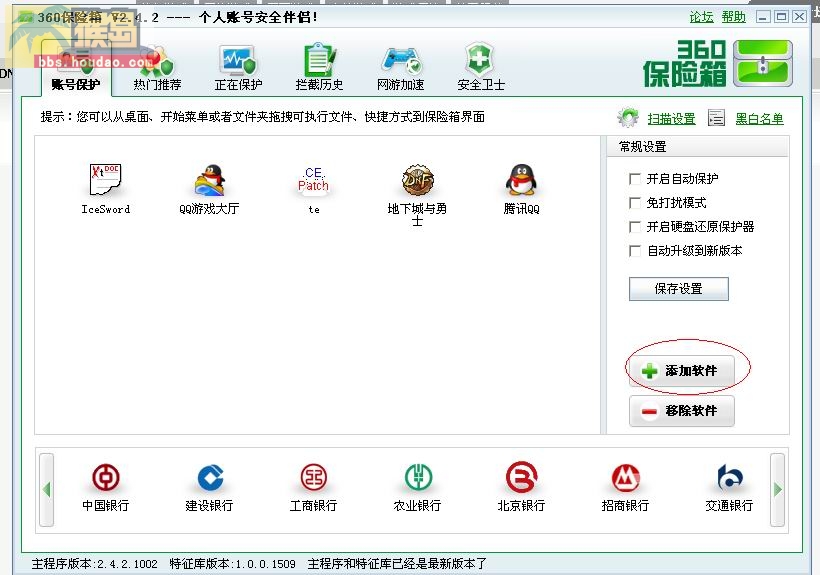This screenshot has height=575, width=820.
Task: Select the 地下城与勇士 DNF icon
Action: pos(417,179)
